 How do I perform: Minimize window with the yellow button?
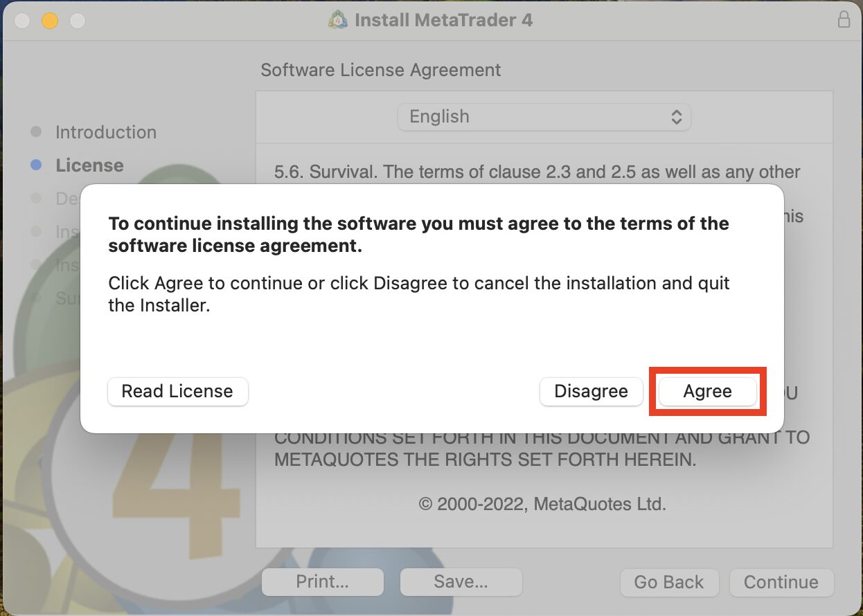[x=50, y=20]
